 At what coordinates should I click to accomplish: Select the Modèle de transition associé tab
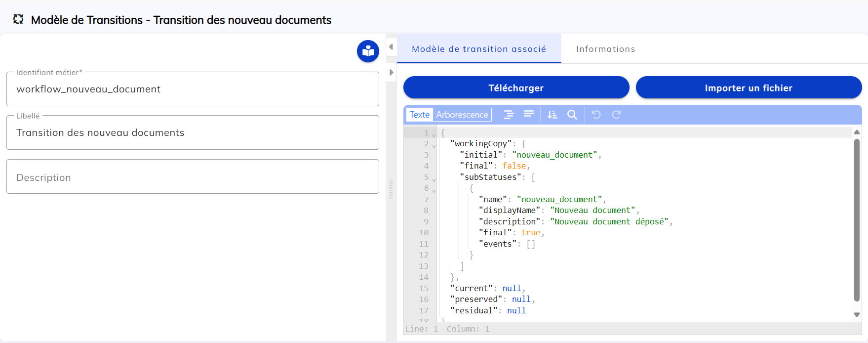(x=478, y=49)
